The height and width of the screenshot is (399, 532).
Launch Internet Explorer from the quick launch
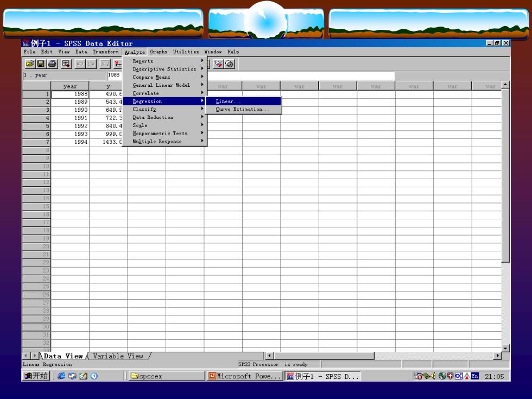[61, 376]
